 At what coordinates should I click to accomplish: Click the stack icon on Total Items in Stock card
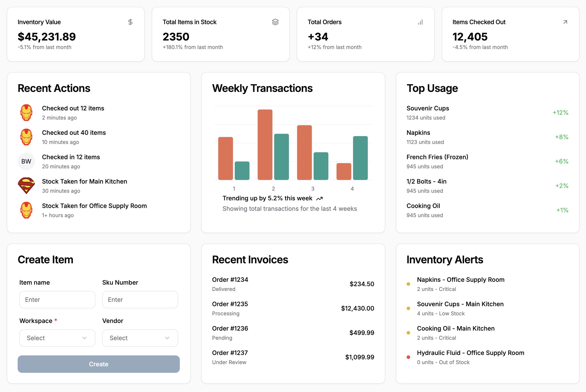click(x=275, y=22)
